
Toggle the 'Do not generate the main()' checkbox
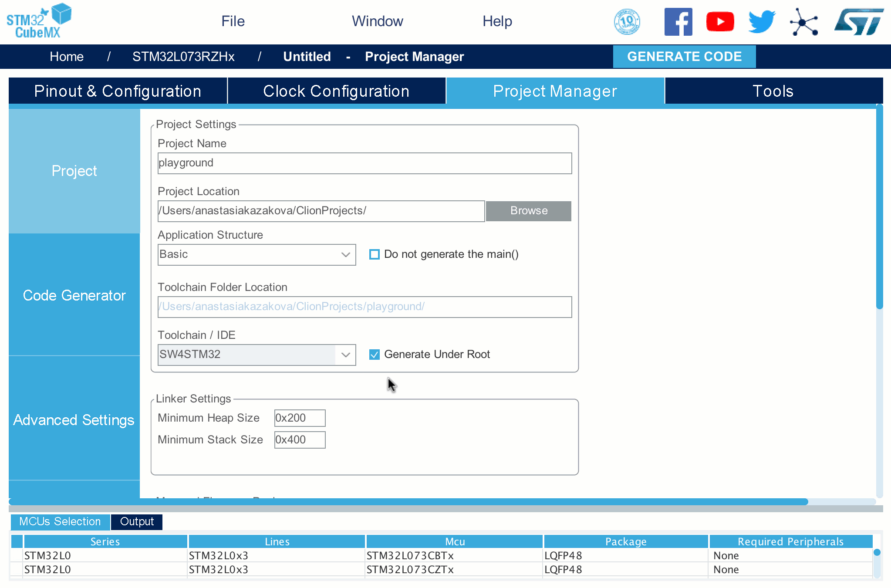pyautogui.click(x=373, y=255)
